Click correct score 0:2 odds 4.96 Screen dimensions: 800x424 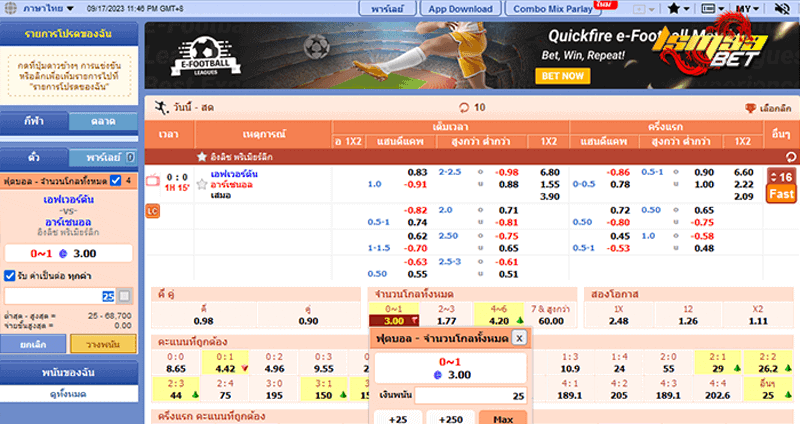274,368
